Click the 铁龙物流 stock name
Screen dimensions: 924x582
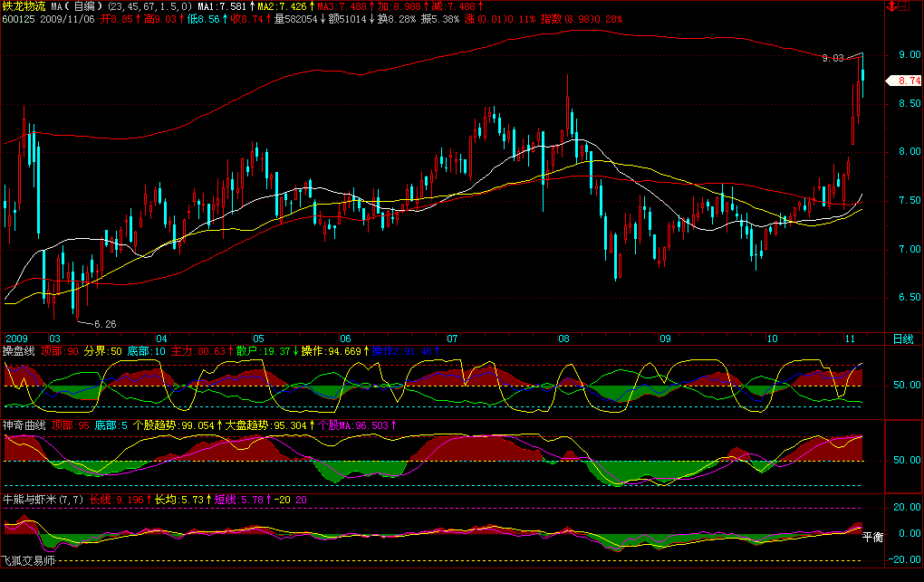[24, 6]
